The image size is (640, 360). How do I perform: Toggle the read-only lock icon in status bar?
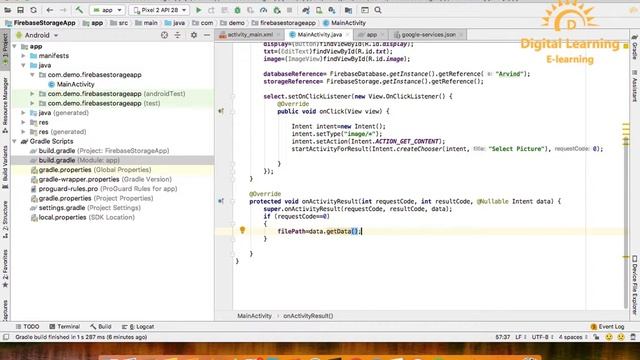(596, 337)
